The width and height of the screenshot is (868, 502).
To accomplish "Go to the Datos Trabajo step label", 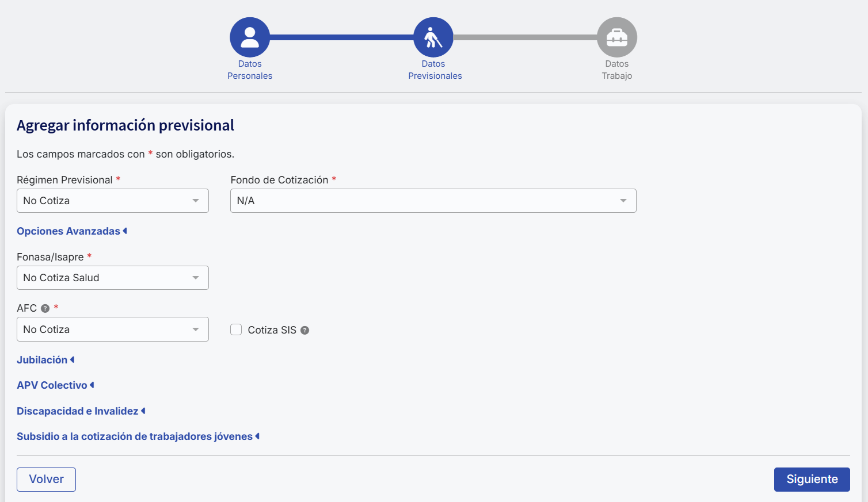I will pyautogui.click(x=616, y=70).
